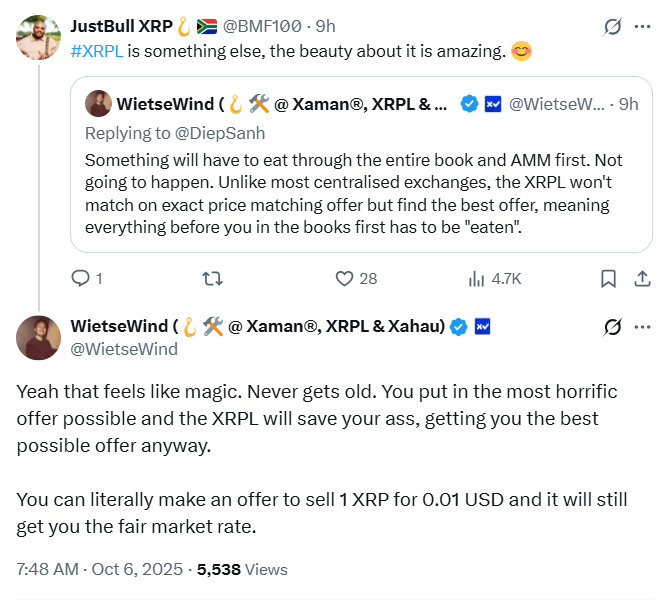This screenshot has height=600, width=670.
Task: Click WietseWind's large profile avatar
Action: pyautogui.click(x=38, y=337)
